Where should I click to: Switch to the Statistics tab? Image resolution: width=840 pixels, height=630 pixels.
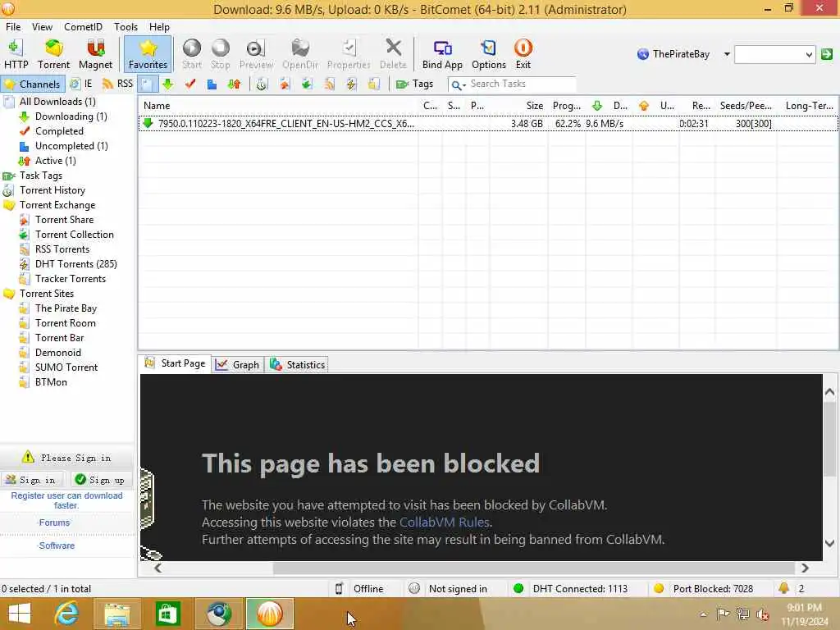(x=297, y=365)
